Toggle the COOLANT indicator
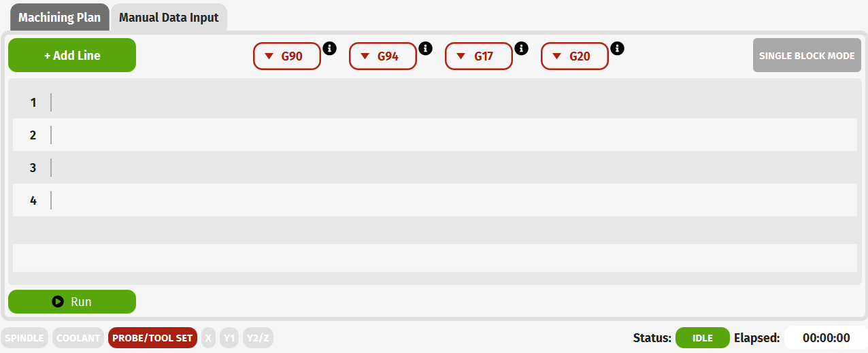The width and height of the screenshot is (868, 353). [x=78, y=338]
